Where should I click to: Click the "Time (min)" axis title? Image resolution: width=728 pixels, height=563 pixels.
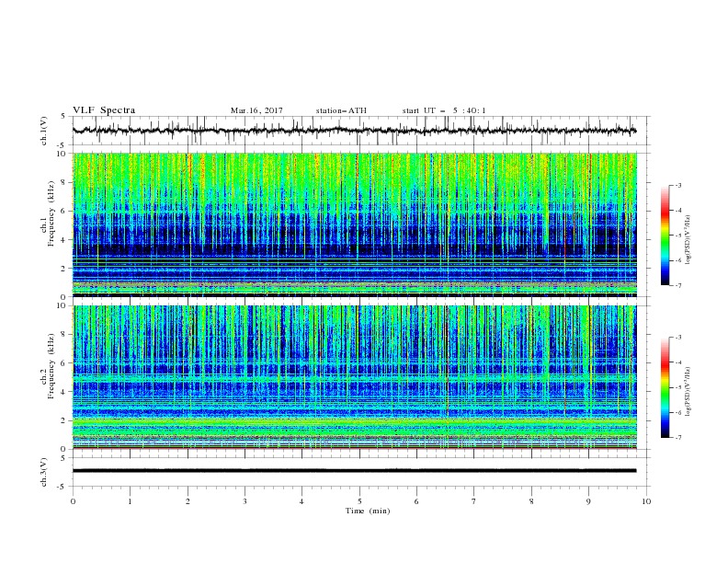point(368,511)
